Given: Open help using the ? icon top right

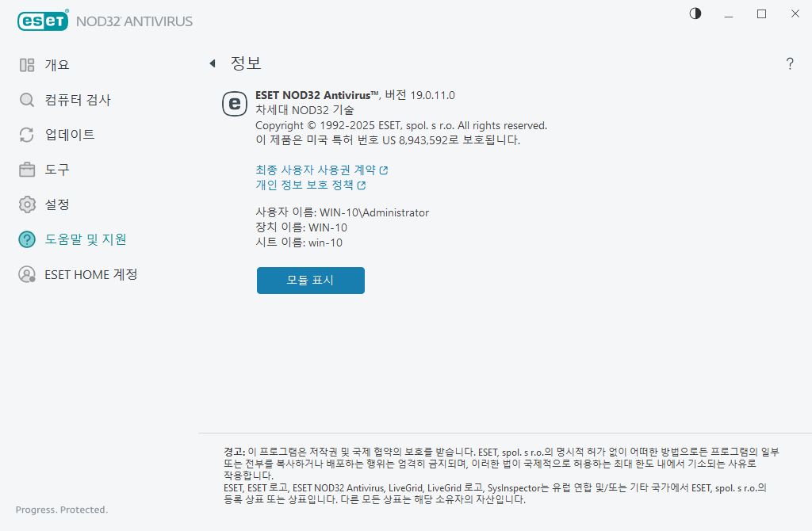Looking at the screenshot, I should (x=790, y=63).
